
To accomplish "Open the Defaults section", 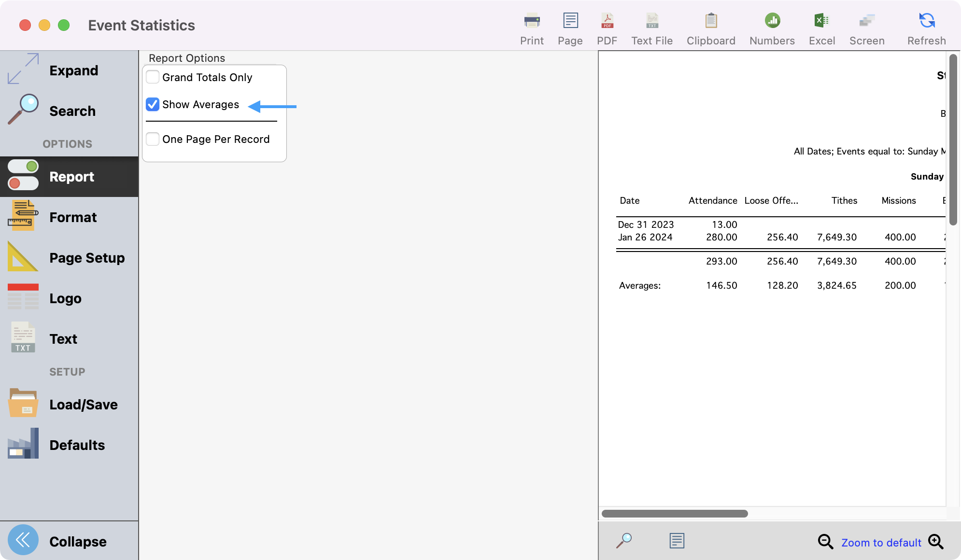I will 69,445.
